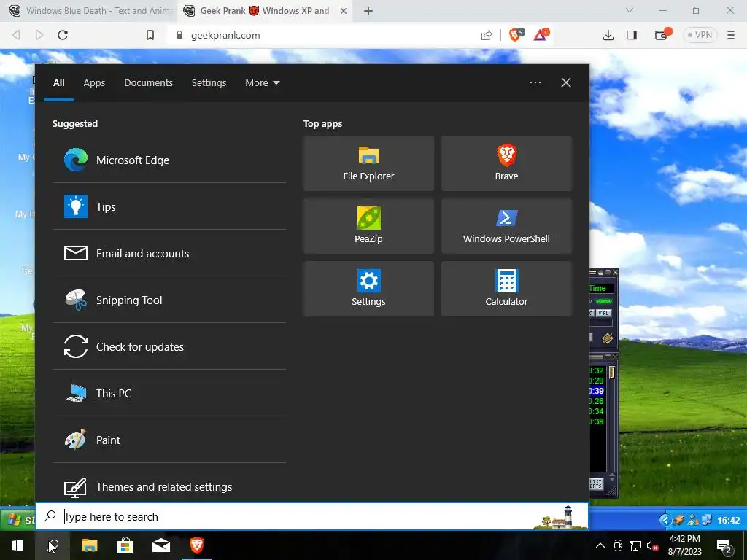Open the Brave main menu (hamburger)
The image size is (747, 560).
pos(731,35)
